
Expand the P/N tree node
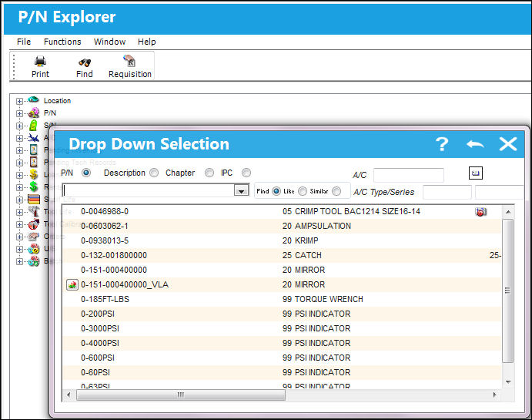tap(19, 113)
